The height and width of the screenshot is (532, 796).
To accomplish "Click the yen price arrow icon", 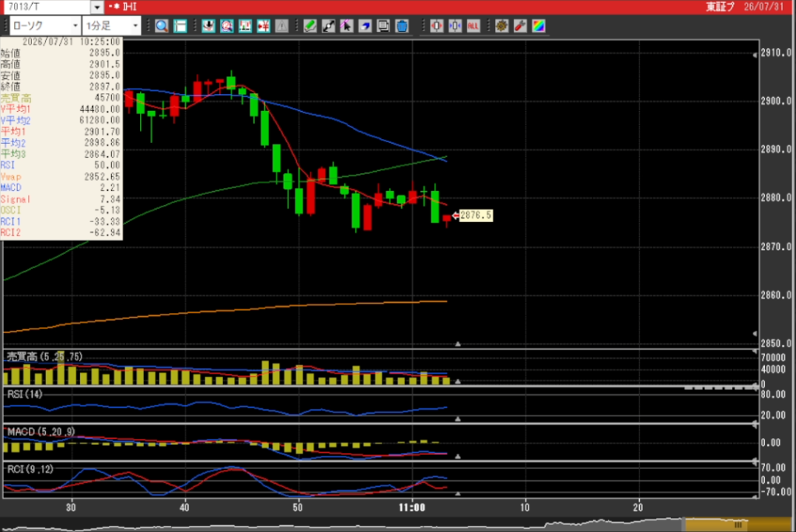I will 264,26.
